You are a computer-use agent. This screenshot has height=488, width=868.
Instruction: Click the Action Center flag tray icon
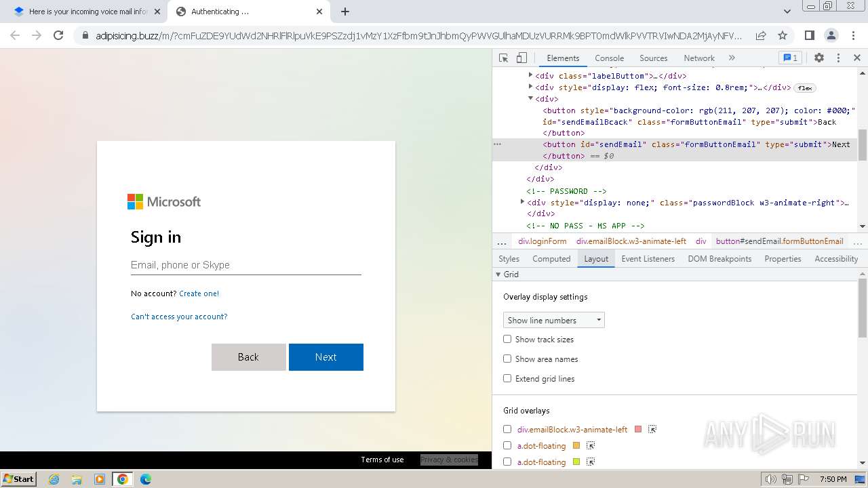coord(804,479)
